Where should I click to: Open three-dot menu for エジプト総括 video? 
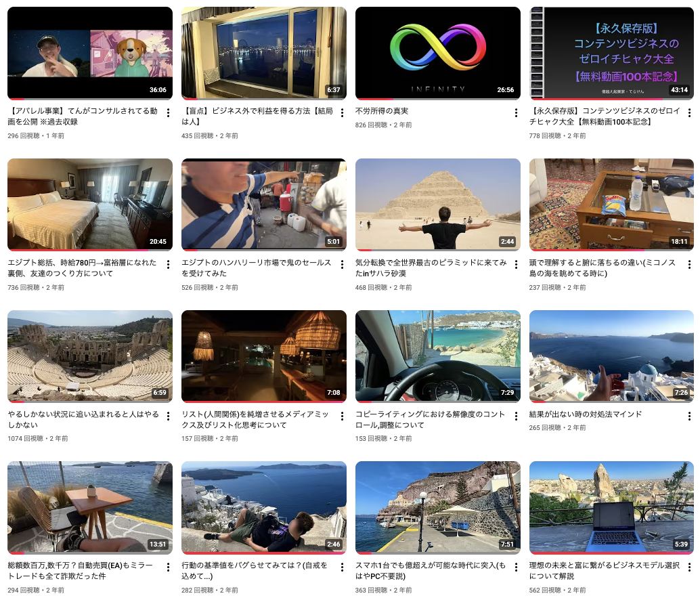click(168, 265)
